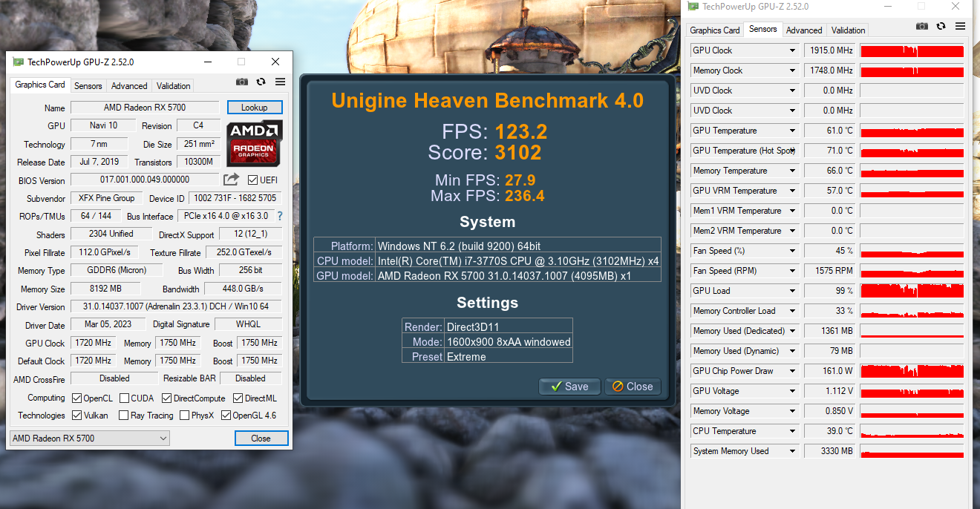Toggle the Vulkan checkbox
980x509 pixels.
(77, 416)
